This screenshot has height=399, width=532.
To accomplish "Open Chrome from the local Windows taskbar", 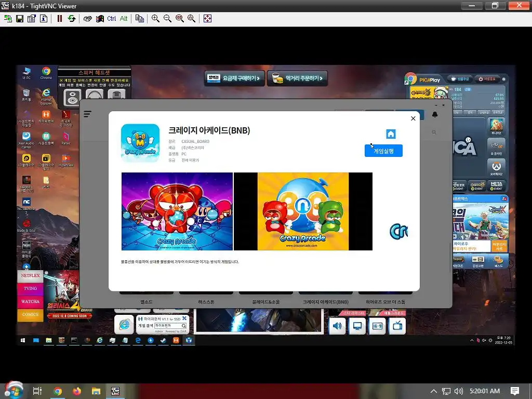I will pos(57,391).
